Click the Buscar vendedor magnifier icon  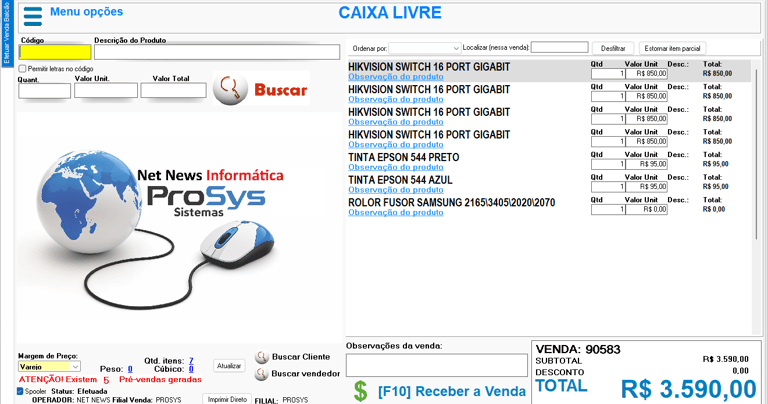(262, 374)
